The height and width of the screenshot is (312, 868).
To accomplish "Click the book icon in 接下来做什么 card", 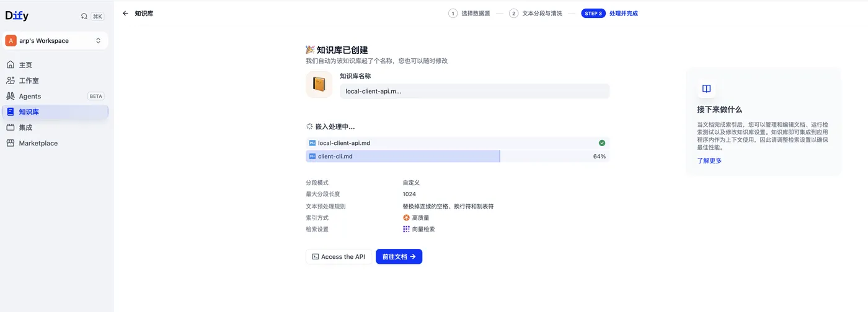I will pyautogui.click(x=706, y=89).
